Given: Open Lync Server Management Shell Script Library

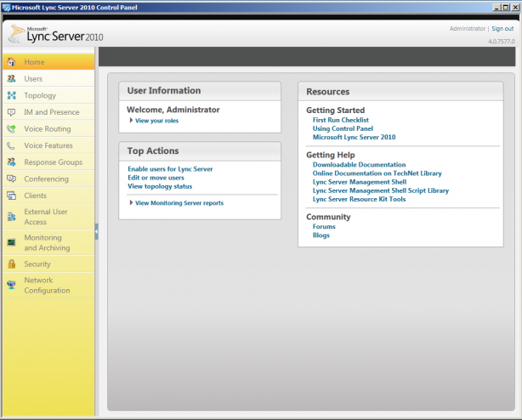Looking at the screenshot, I should (381, 190).
